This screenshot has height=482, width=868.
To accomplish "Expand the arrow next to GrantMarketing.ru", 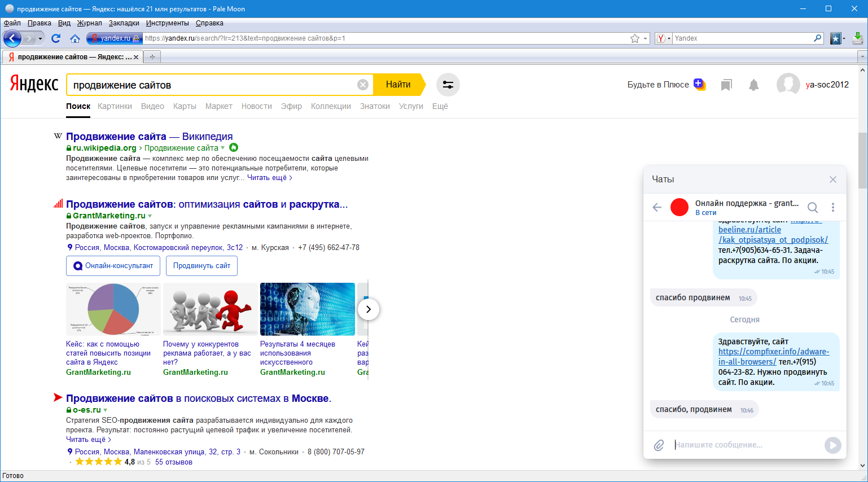I will click(150, 216).
